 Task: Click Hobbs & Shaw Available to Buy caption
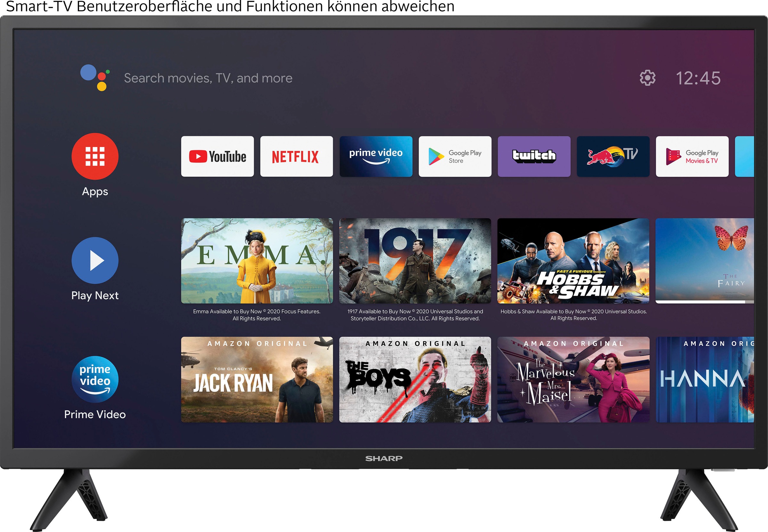[573, 315]
